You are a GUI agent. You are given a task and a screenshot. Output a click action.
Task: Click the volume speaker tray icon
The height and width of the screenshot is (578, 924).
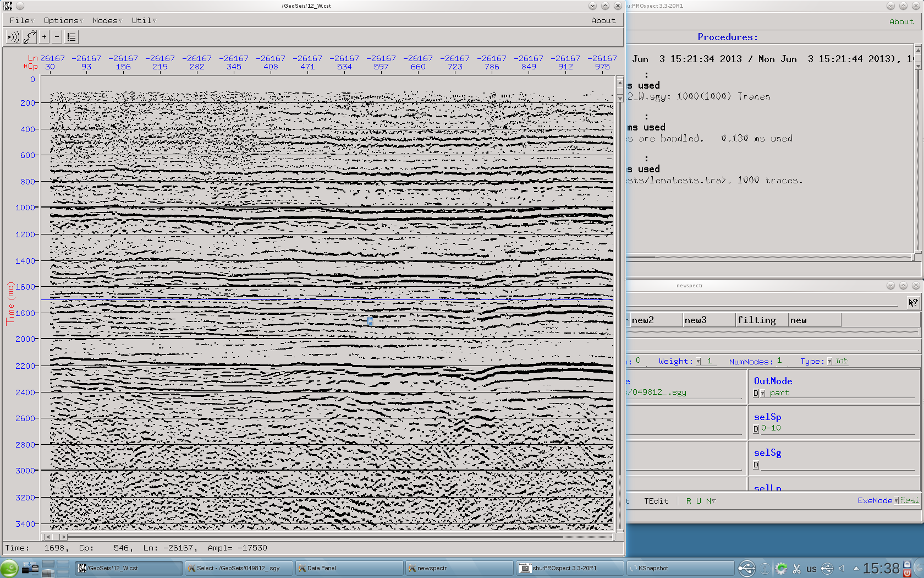[842, 569]
